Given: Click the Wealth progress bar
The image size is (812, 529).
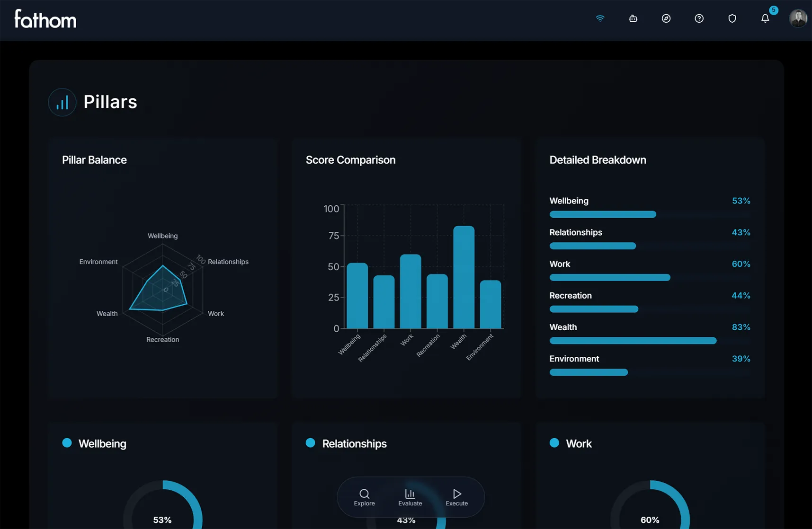Looking at the screenshot, I should point(633,341).
